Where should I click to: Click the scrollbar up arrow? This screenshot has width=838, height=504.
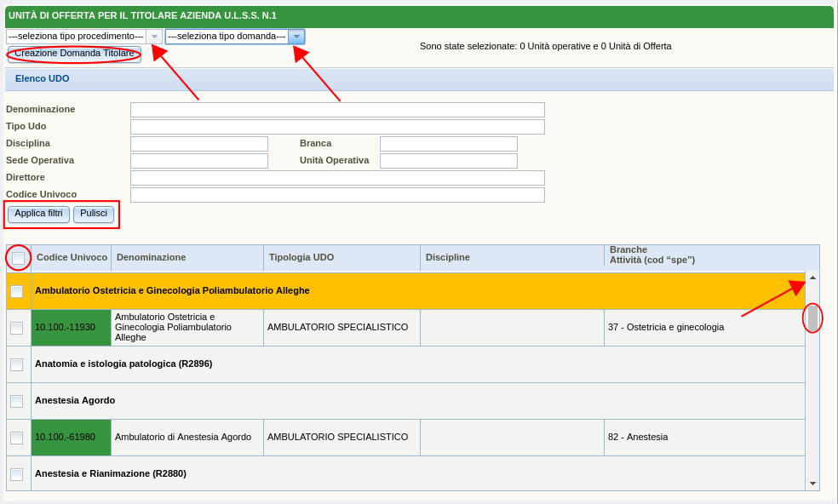(812, 278)
